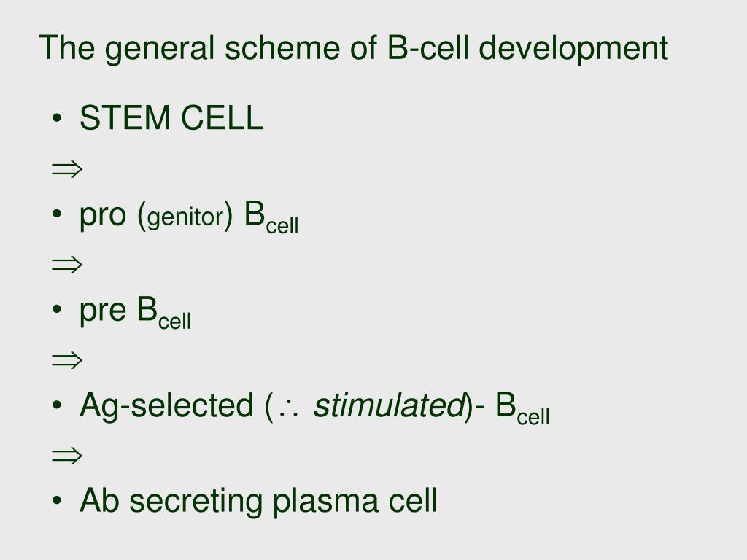The image size is (747, 560).
Task: Select the pre B cell text
Action: pos(135,312)
